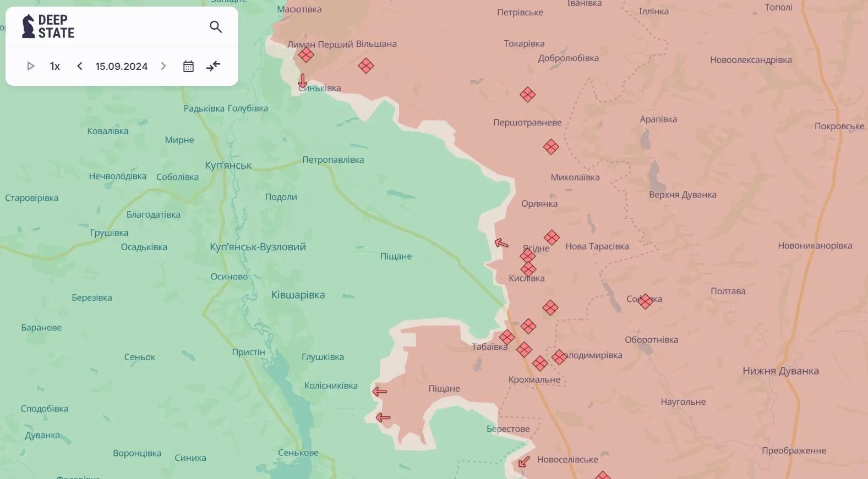Click the Ківшарівка town label
Image resolution: width=868 pixels, height=479 pixels.
coord(298,295)
